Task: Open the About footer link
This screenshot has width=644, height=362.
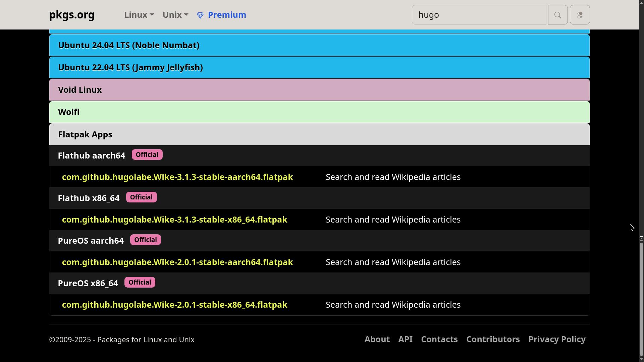Action: pyautogui.click(x=377, y=339)
